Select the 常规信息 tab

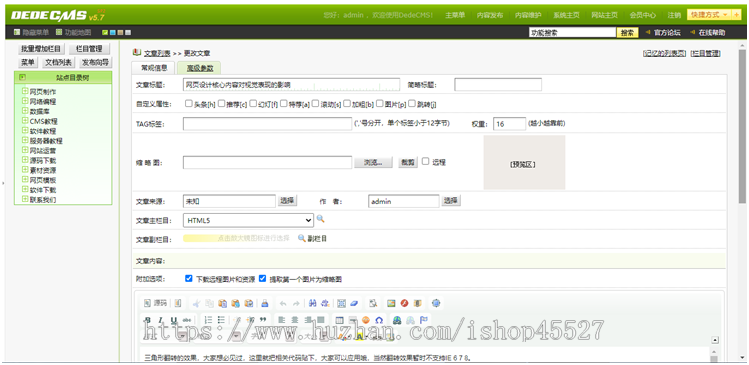[x=154, y=67]
